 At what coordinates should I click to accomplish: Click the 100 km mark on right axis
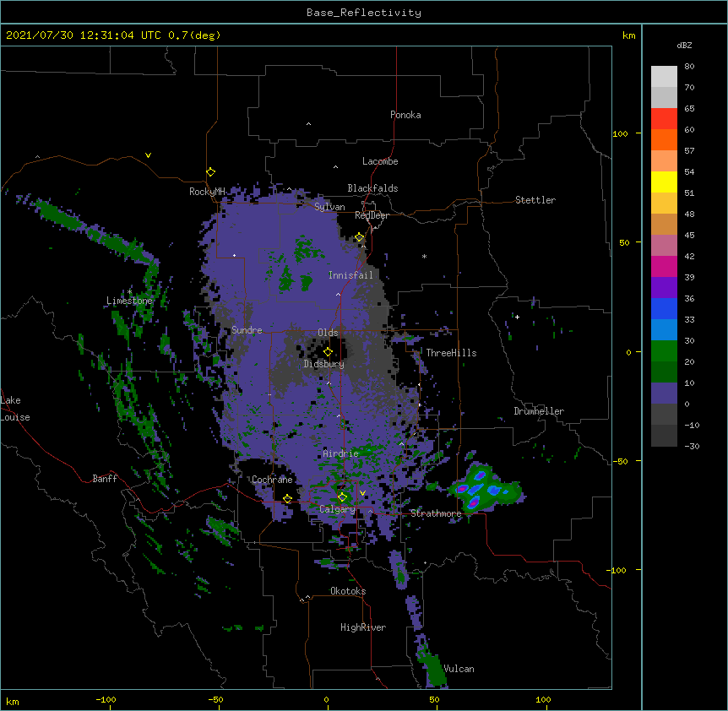click(620, 133)
